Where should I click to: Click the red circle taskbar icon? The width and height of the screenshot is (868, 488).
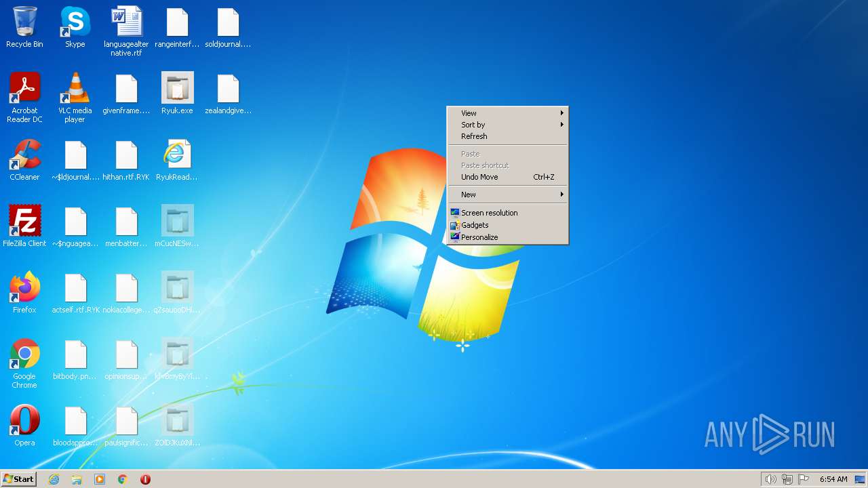point(145,479)
